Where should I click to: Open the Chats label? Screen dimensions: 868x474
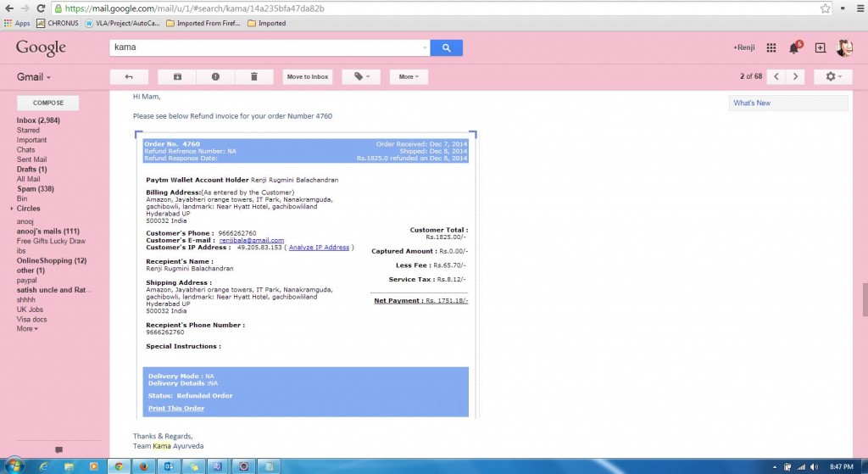point(25,149)
